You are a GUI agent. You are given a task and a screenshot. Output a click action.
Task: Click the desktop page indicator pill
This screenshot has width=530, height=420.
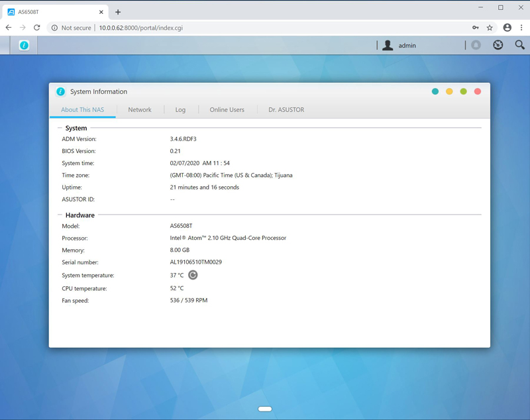(265, 409)
